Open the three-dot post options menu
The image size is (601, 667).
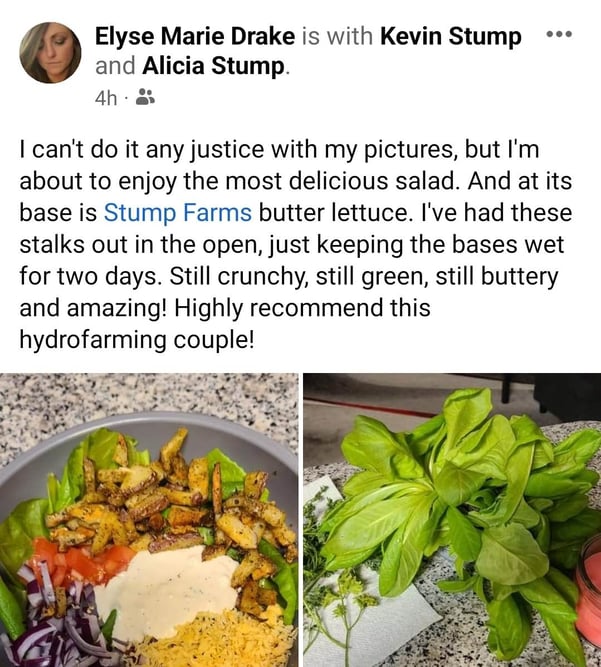click(559, 34)
